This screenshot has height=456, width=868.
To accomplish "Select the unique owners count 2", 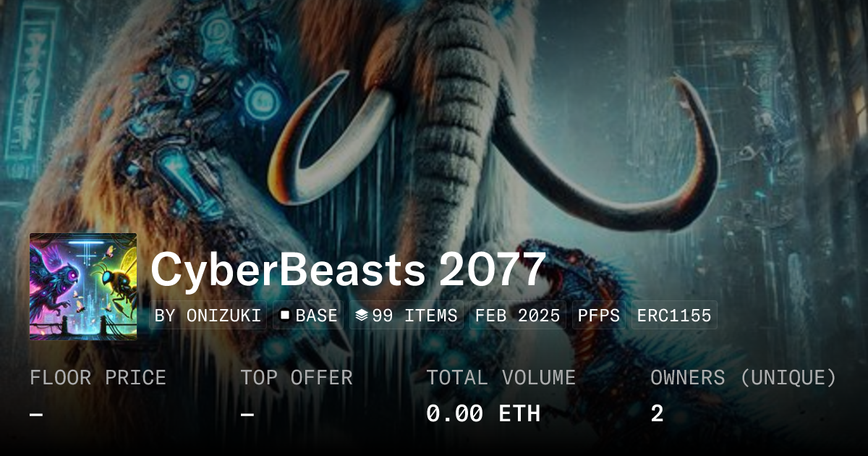I will click(657, 414).
